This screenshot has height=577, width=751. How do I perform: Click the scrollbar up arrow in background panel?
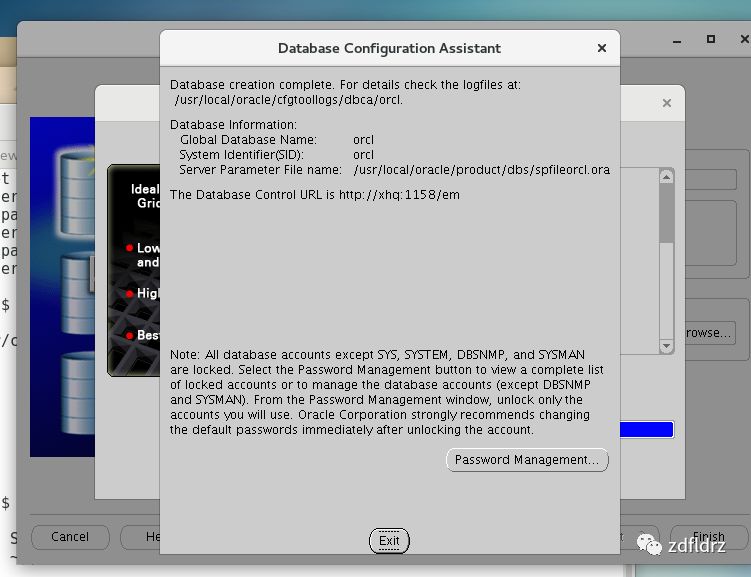(666, 177)
